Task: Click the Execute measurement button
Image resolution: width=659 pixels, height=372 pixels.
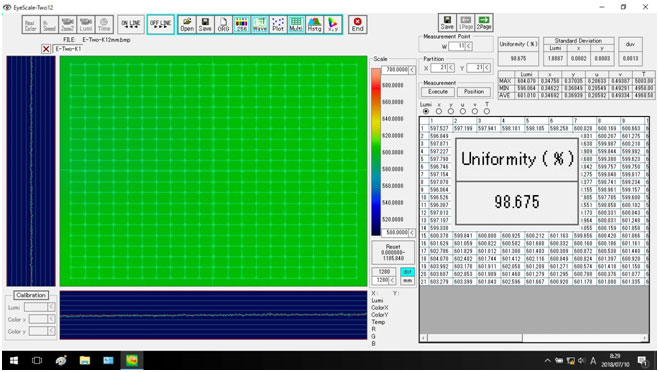Action: pos(438,92)
